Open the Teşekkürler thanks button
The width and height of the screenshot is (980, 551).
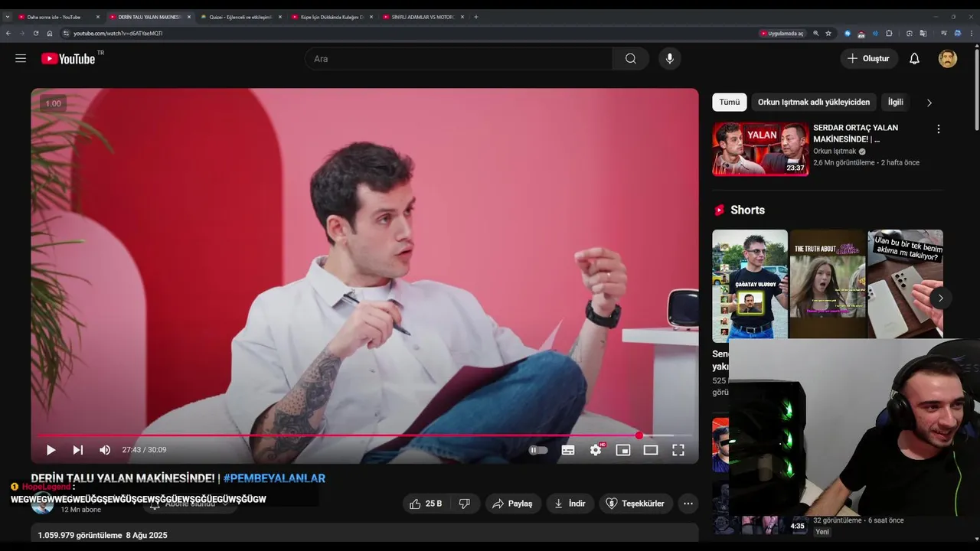pyautogui.click(x=635, y=504)
